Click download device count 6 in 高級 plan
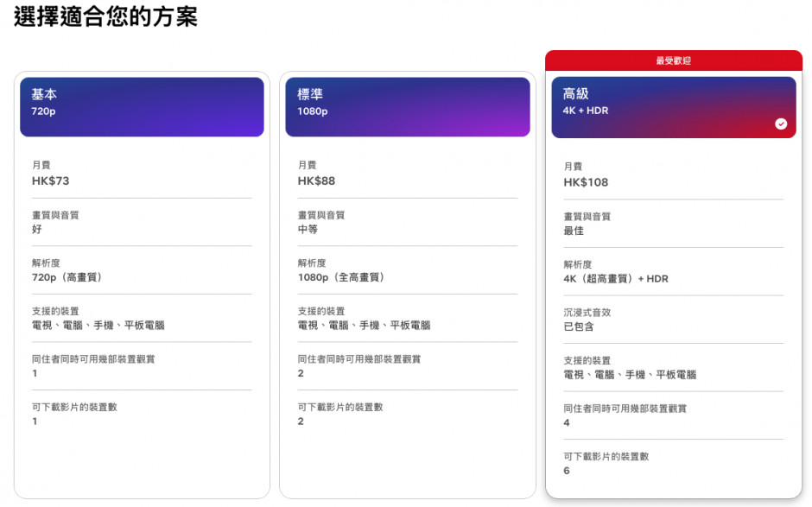The width and height of the screenshot is (812, 507). click(567, 471)
